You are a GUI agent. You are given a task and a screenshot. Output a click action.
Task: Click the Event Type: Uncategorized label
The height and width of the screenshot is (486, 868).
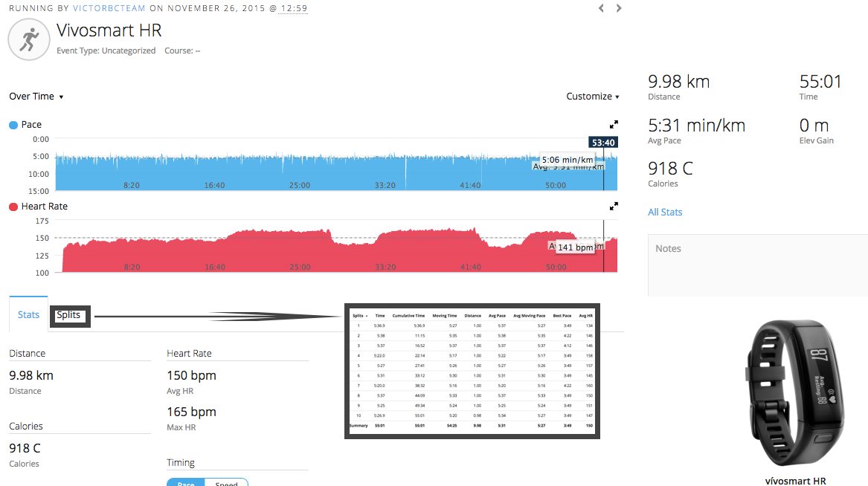[x=106, y=51]
